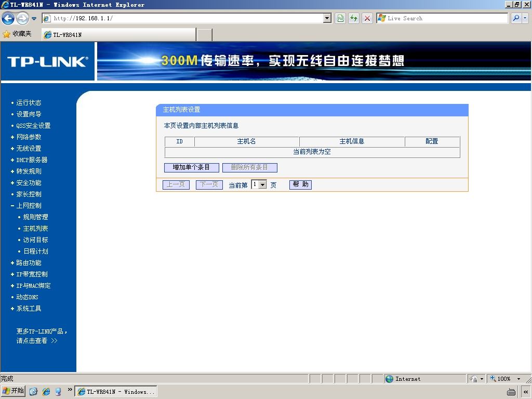Click the browser Back arrow button
This screenshot has width=532, height=399.
pos(8,18)
